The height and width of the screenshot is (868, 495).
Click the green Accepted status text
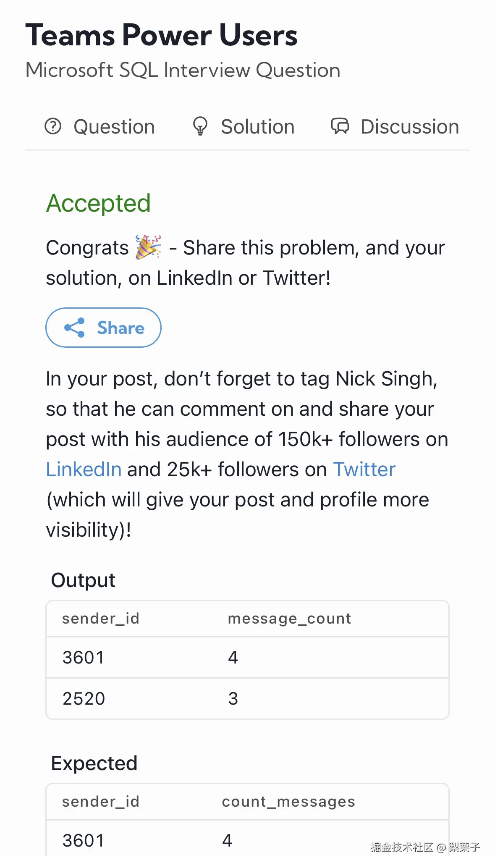tap(98, 203)
